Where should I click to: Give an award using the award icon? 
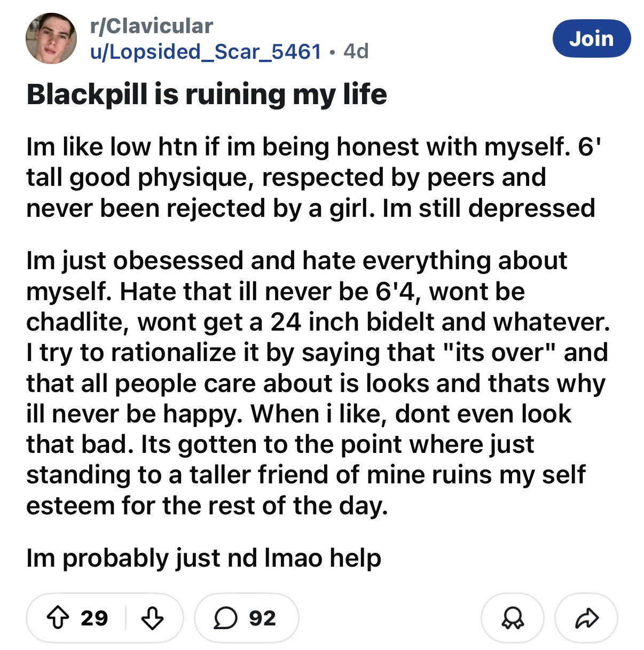512,618
